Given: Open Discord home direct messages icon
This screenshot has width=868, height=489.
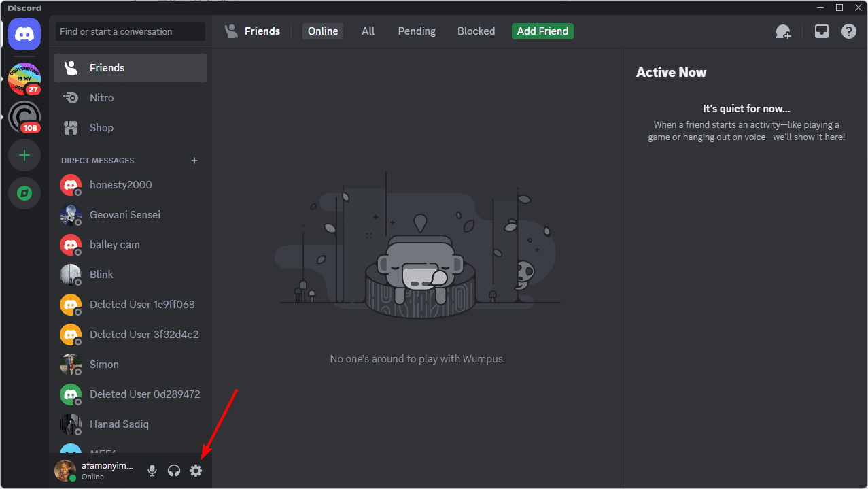Looking at the screenshot, I should [24, 34].
